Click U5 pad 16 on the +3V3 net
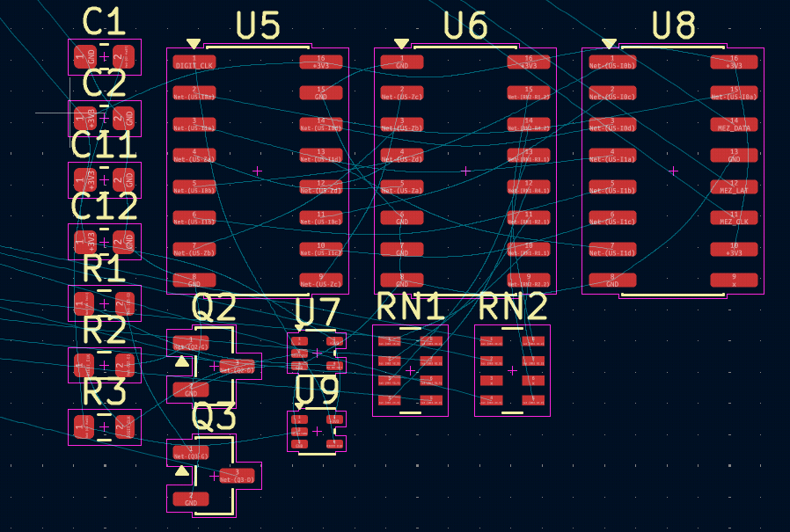 [x=321, y=62]
